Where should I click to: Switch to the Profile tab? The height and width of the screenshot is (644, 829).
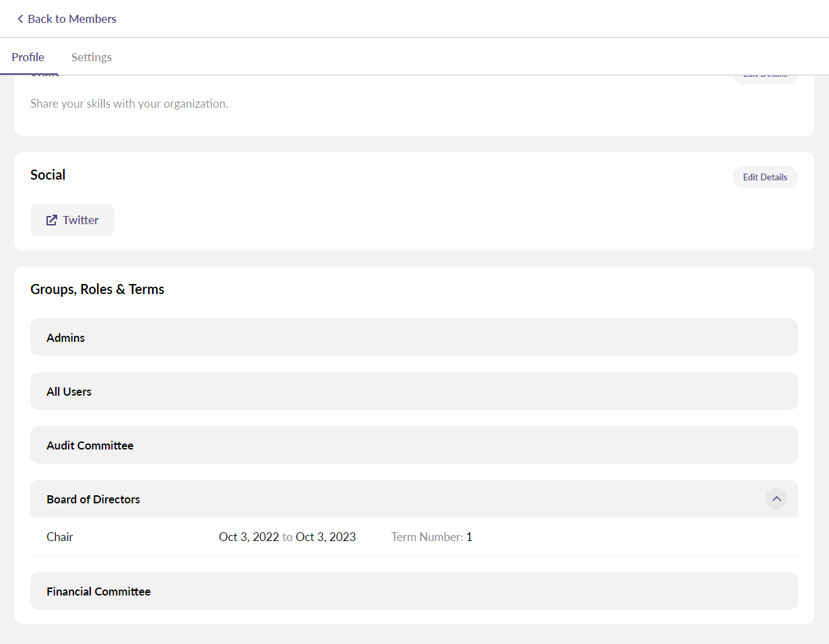click(28, 57)
